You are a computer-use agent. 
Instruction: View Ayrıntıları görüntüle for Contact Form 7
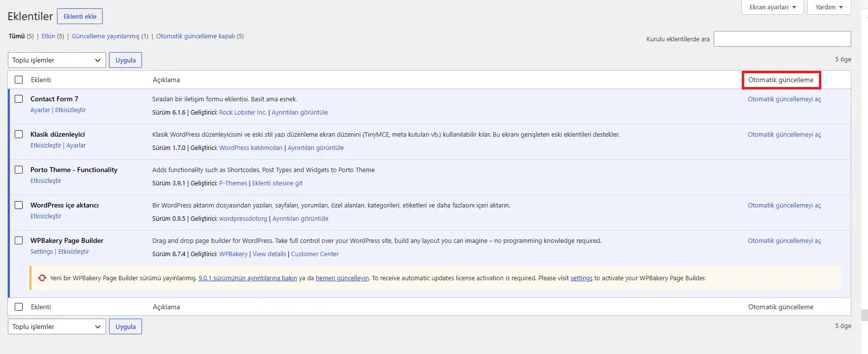(300, 112)
